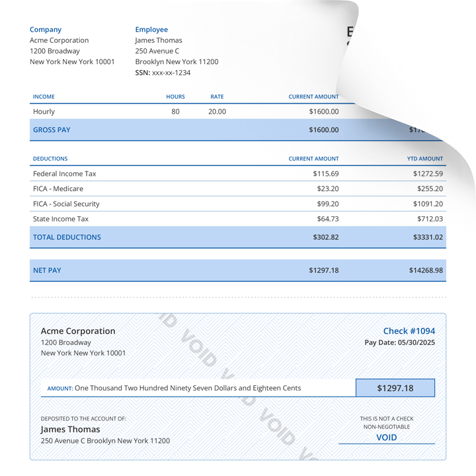Image resolution: width=476 pixels, height=476 pixels.
Task: Click the Hourly current amount $1600.00
Action: coord(324,112)
